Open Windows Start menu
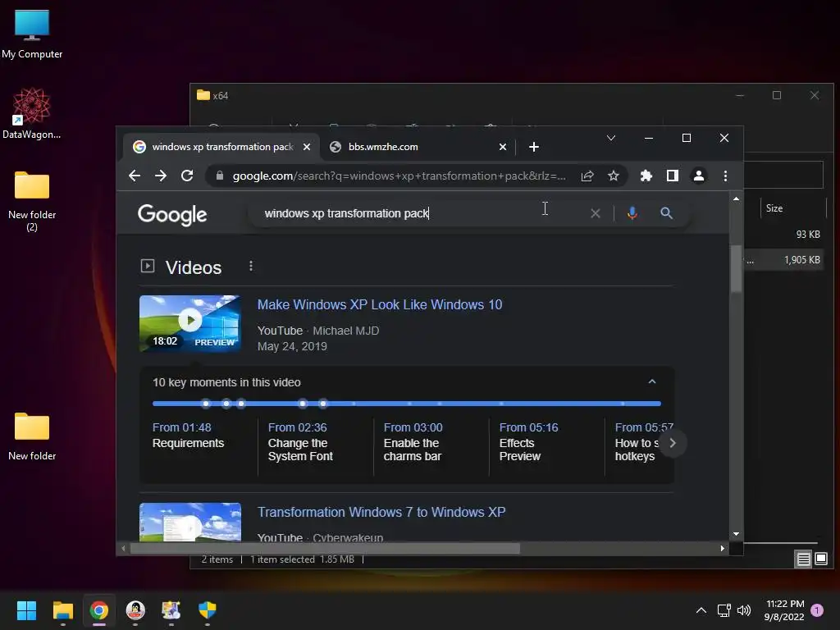 pyautogui.click(x=26, y=610)
